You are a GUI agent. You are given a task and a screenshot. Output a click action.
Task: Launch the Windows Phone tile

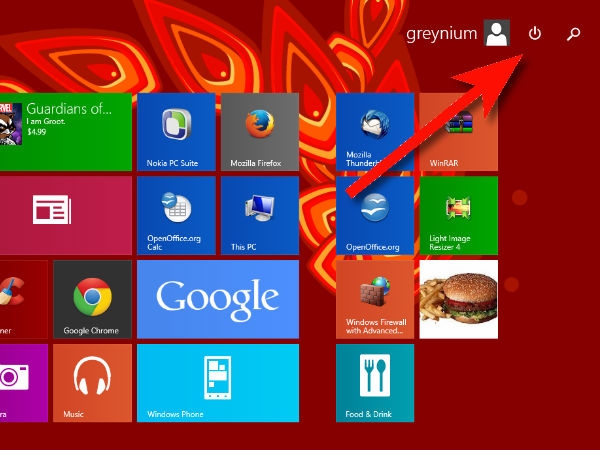pos(218,383)
